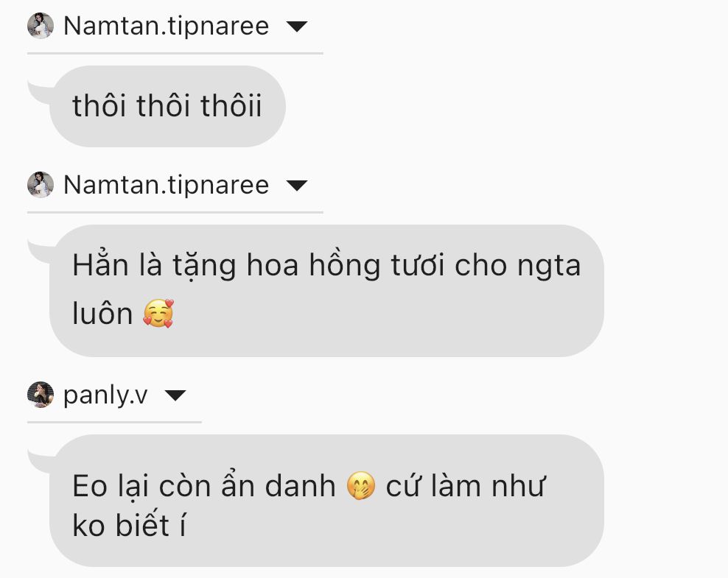Click first Namtan.tipnaree username
Image resolution: width=728 pixels, height=578 pixels.
(x=167, y=26)
